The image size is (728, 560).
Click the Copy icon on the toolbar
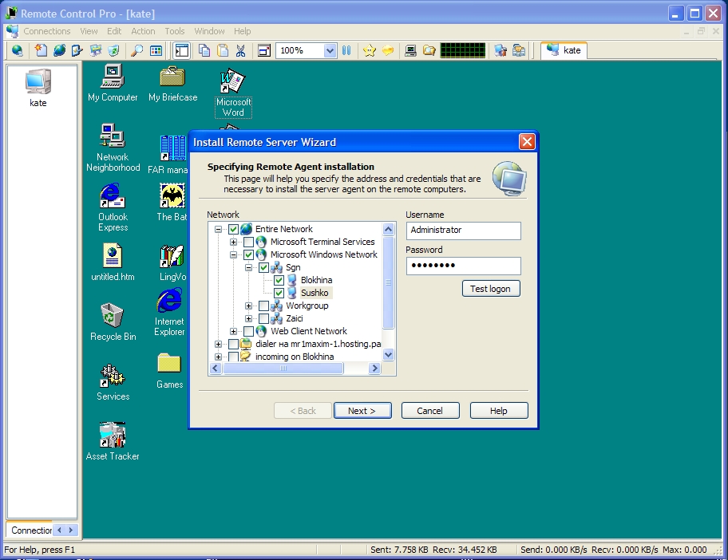[x=205, y=49]
